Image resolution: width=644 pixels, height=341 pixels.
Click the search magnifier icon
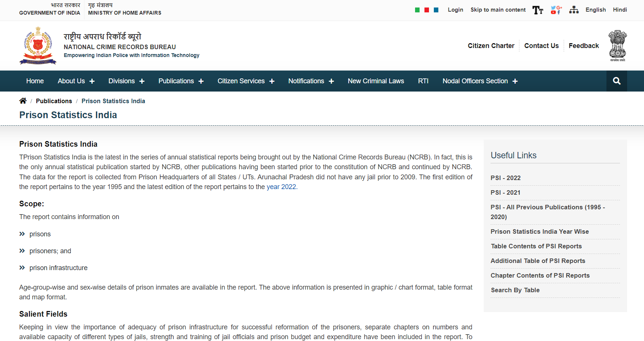click(616, 81)
